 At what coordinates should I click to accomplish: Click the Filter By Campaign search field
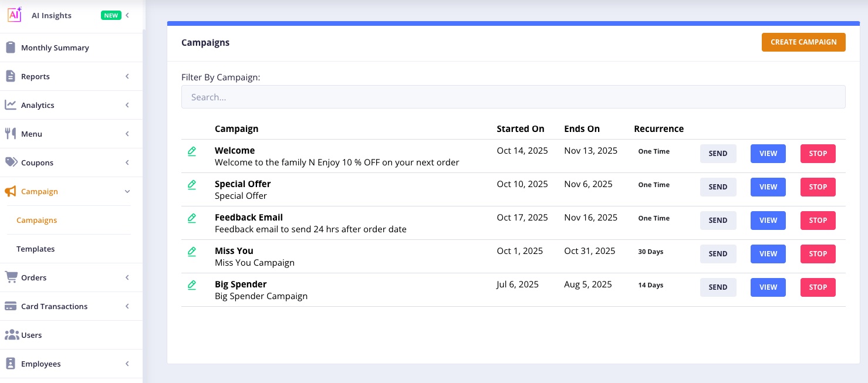(x=513, y=97)
